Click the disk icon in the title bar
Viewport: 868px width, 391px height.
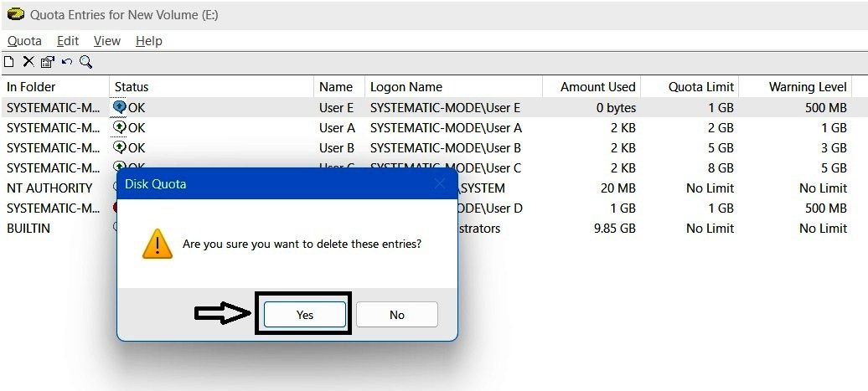pos(15,14)
